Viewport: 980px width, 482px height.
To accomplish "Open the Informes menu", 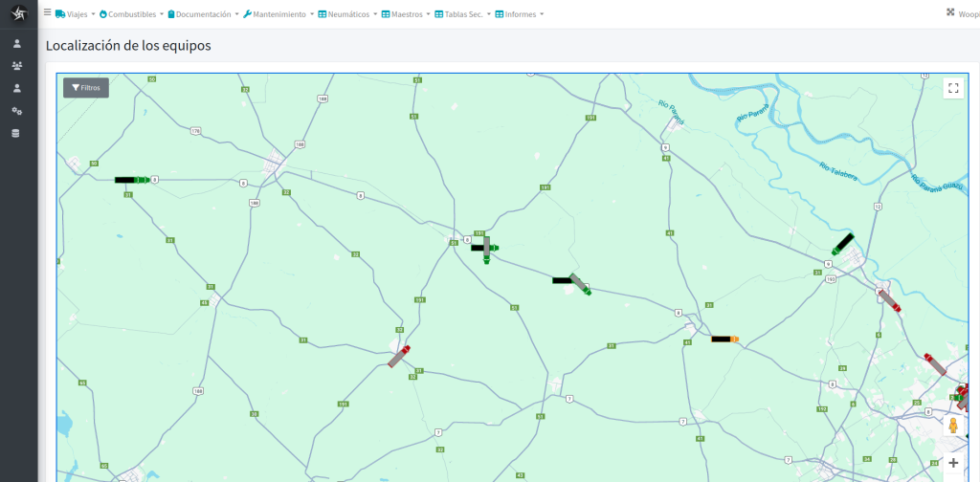I will click(519, 14).
